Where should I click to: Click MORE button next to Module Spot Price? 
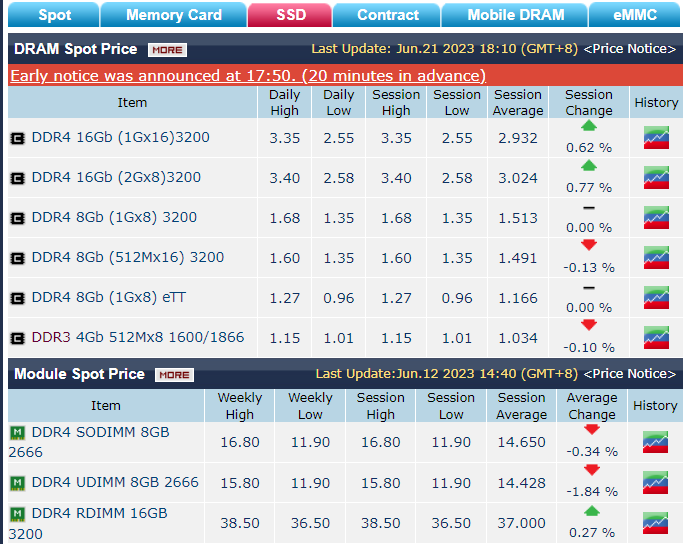(x=174, y=375)
